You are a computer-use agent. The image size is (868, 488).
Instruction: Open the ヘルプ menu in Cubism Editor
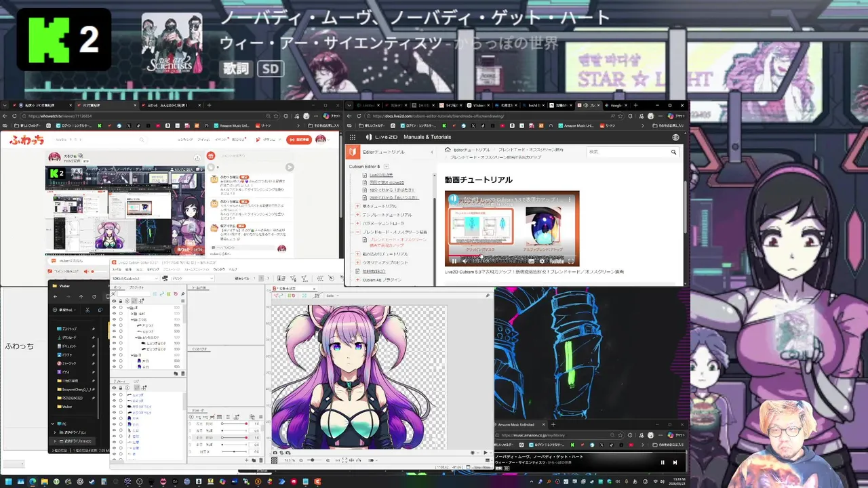tap(233, 269)
